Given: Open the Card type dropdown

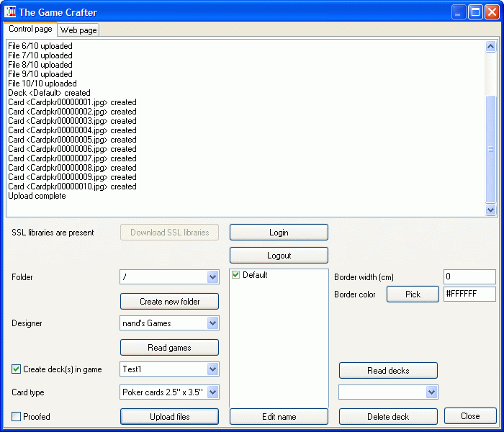Looking at the screenshot, I should click(212, 392).
